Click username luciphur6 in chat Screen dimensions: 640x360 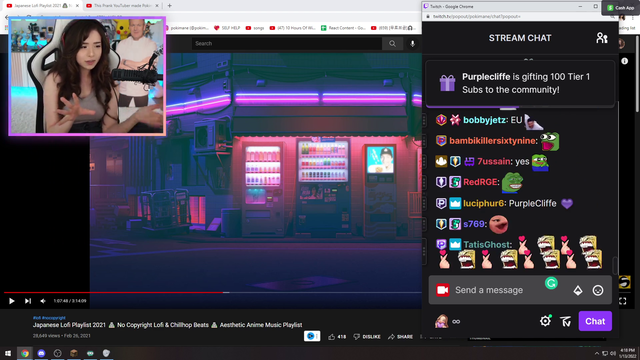pos(484,203)
